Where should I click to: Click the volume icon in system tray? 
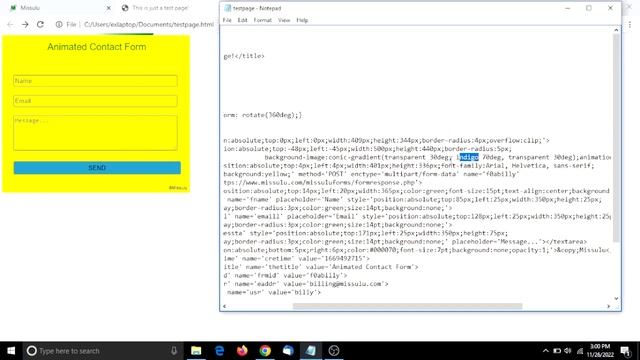click(x=568, y=351)
